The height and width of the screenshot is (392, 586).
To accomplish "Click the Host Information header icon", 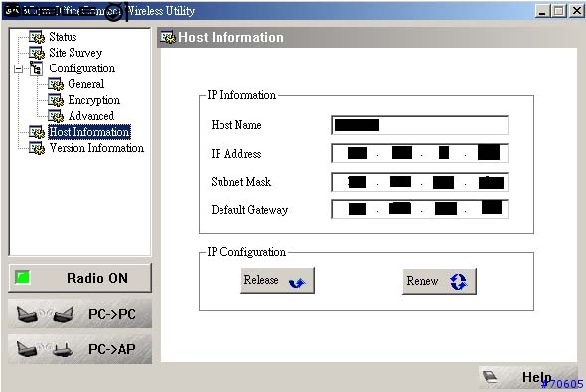I will pyautogui.click(x=168, y=37).
